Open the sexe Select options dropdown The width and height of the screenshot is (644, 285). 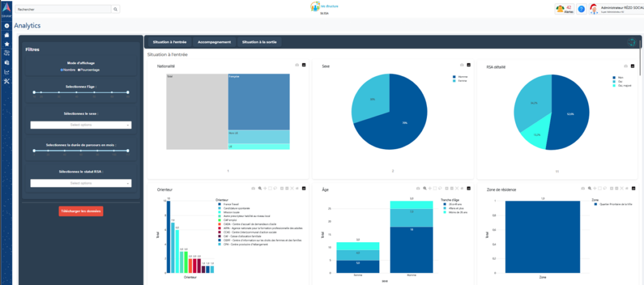click(81, 125)
